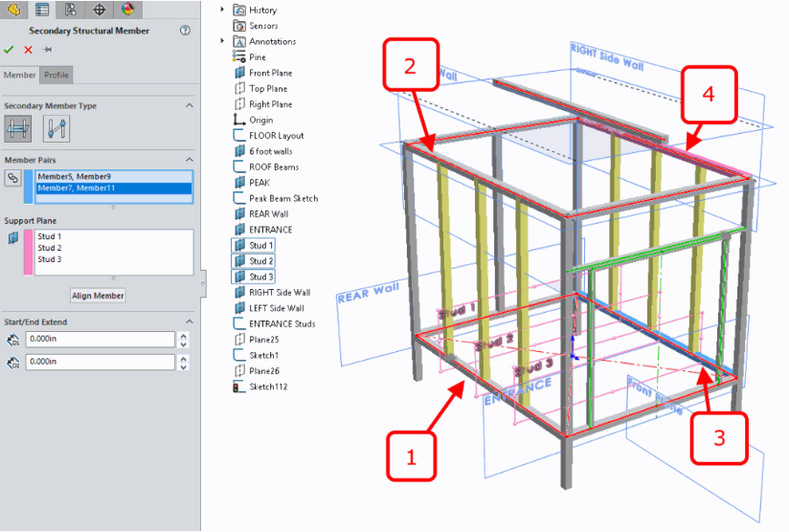Select the second Secondary Member Type option

[56, 127]
